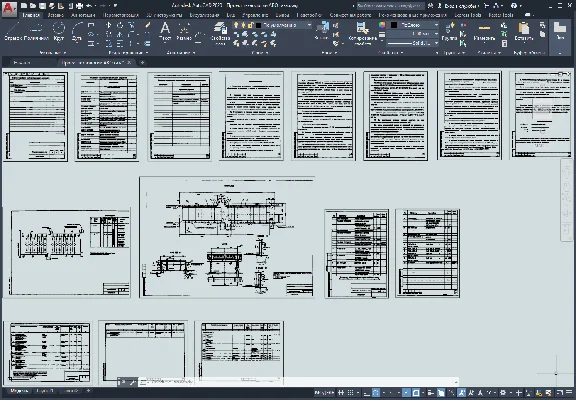The width and height of the screenshot is (576, 400).
Task: Select the Circle (Круг) tool
Action: [x=59, y=31]
